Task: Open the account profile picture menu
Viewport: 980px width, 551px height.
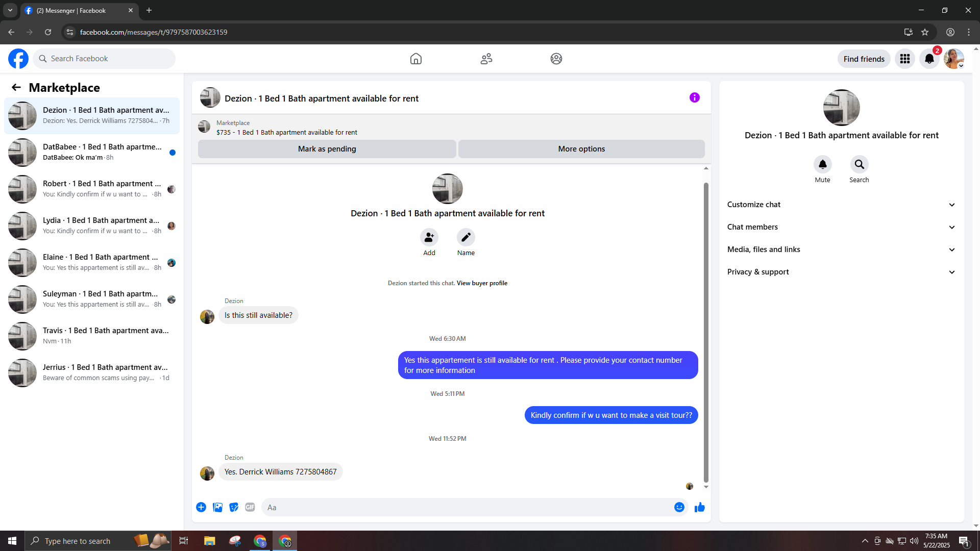Action: click(x=953, y=59)
